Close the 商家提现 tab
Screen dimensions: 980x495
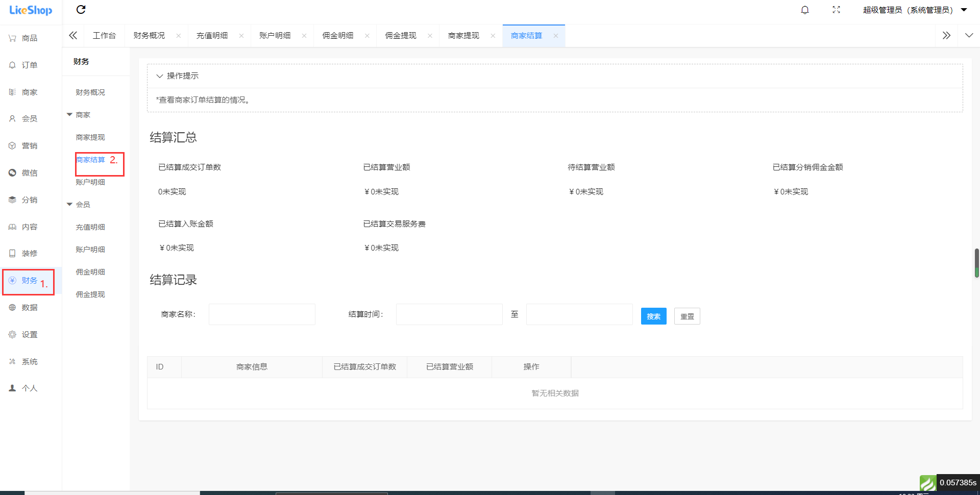click(493, 36)
